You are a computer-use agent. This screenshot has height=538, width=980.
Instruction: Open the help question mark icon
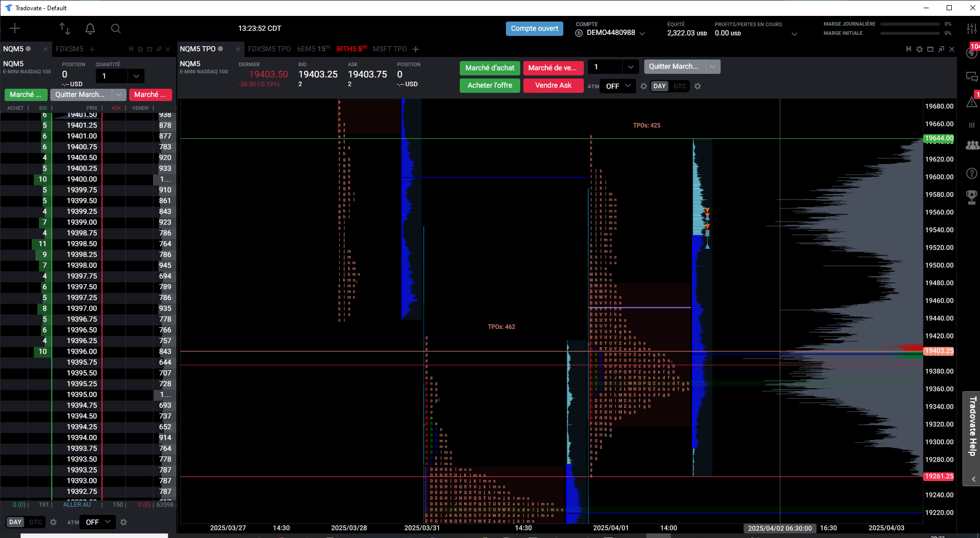point(971,173)
